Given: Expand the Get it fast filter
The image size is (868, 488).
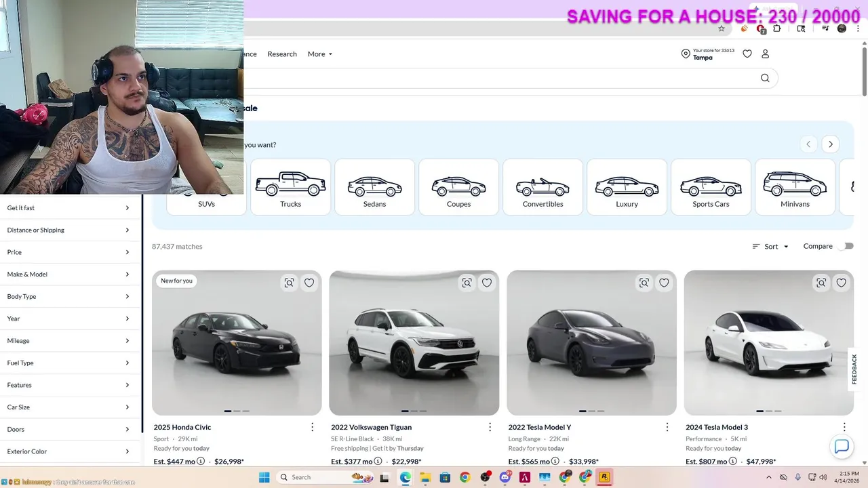Looking at the screenshot, I should [x=68, y=208].
